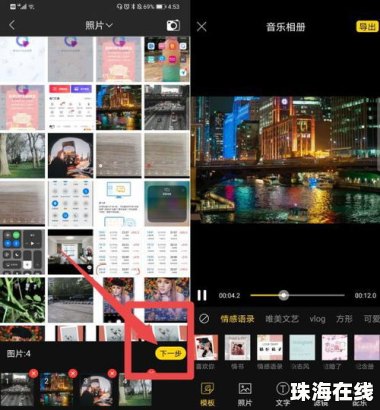Image resolution: width=380 pixels, height=410 pixels.
Task: Switch to the 唯美文艺 template tab
Action: 282,319
